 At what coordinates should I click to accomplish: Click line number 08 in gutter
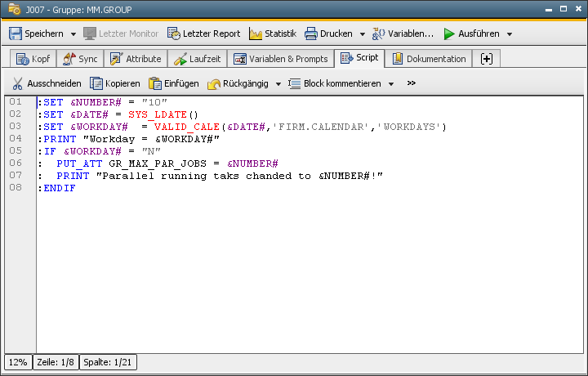point(16,187)
